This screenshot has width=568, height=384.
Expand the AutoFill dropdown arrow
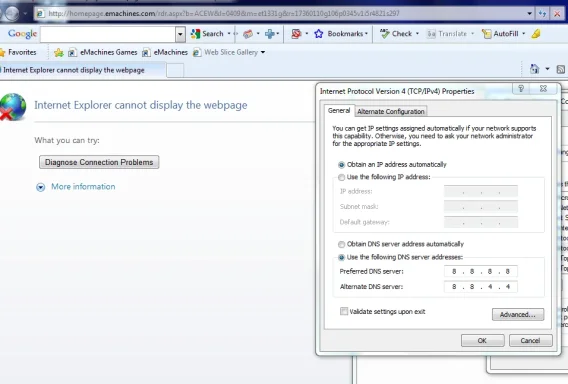[523, 34]
